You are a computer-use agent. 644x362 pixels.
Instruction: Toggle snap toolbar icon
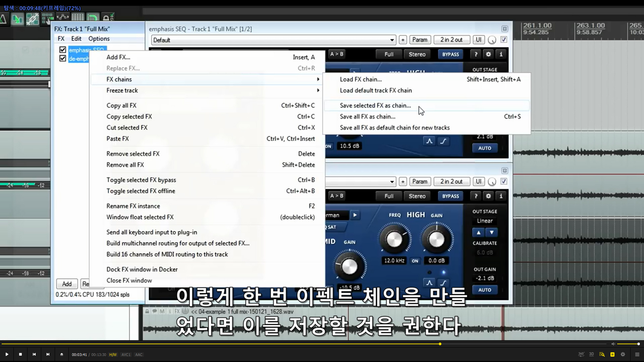pyautogui.click(x=93, y=17)
